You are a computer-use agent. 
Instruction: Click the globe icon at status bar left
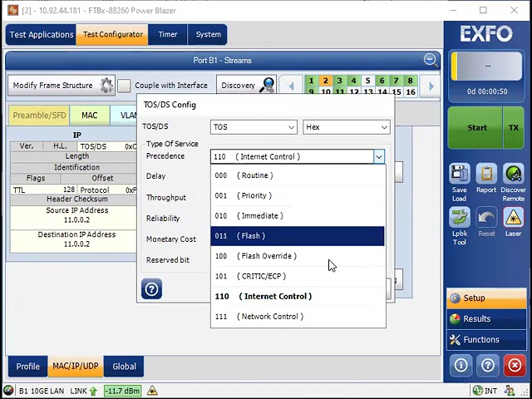[x=8, y=391]
